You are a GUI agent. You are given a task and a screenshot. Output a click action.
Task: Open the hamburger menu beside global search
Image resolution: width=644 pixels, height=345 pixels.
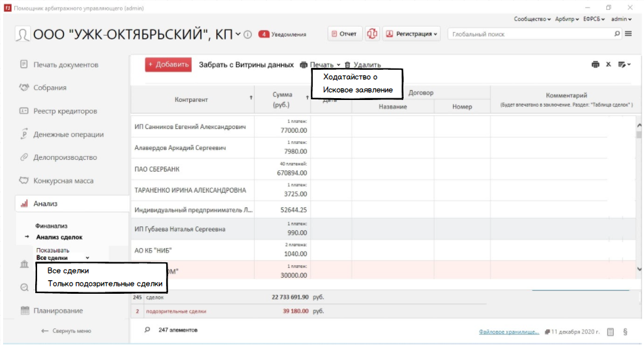coord(629,34)
